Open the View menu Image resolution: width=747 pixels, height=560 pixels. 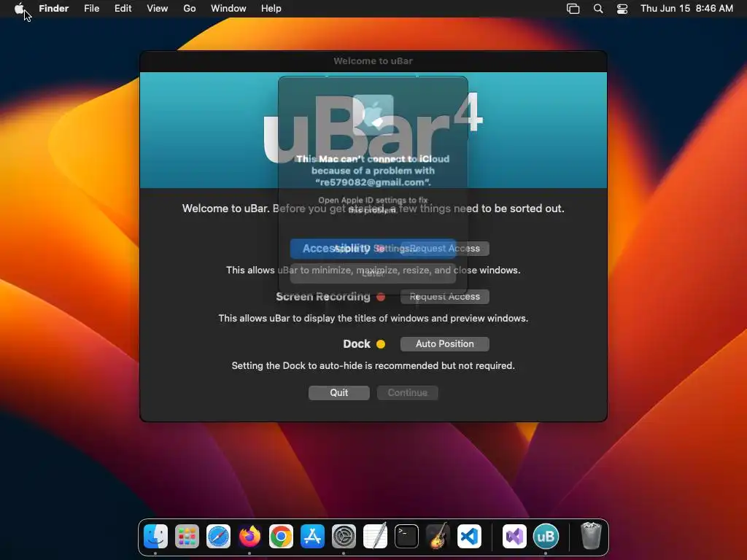click(x=158, y=9)
